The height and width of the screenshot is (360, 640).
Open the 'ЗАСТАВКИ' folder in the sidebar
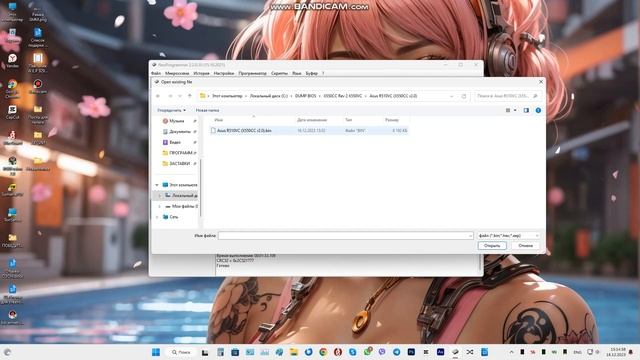[x=179, y=163]
